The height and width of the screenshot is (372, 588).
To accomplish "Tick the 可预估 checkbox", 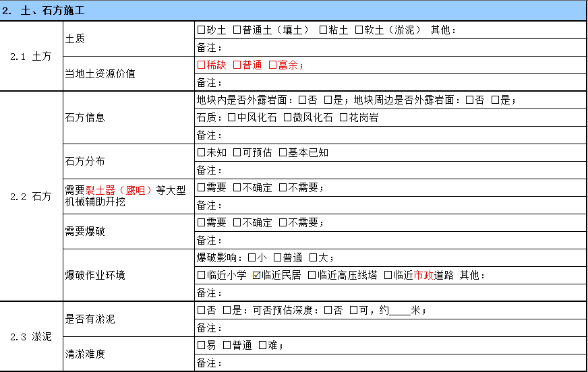I will (237, 153).
